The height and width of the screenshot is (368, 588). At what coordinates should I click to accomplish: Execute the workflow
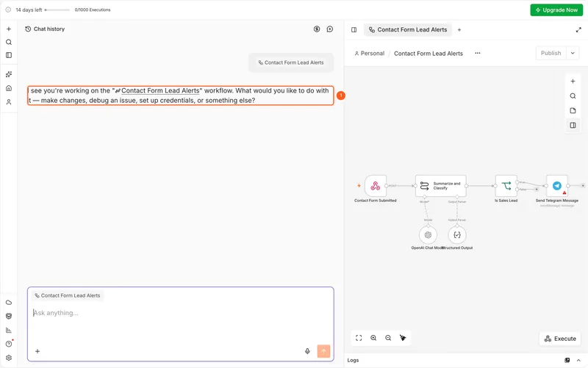tap(560, 339)
